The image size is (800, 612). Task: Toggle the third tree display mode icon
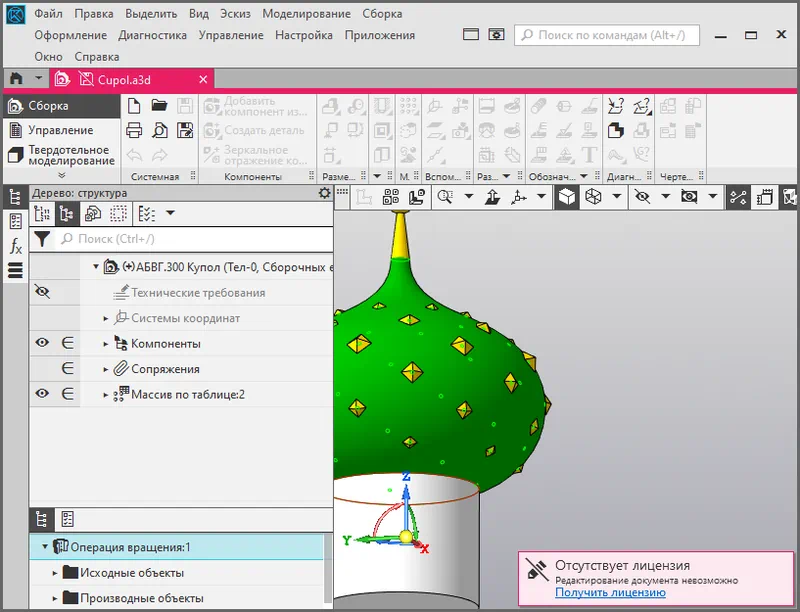pos(93,214)
